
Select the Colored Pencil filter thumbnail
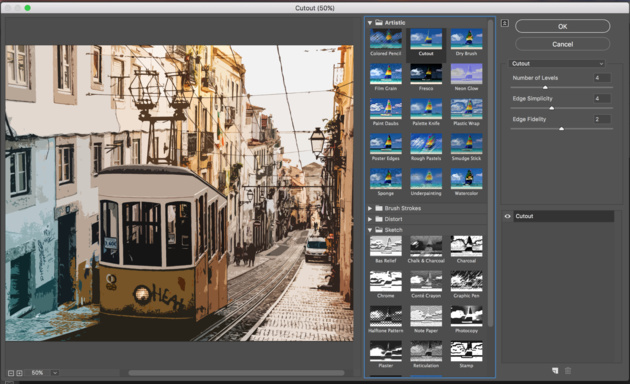coord(386,39)
